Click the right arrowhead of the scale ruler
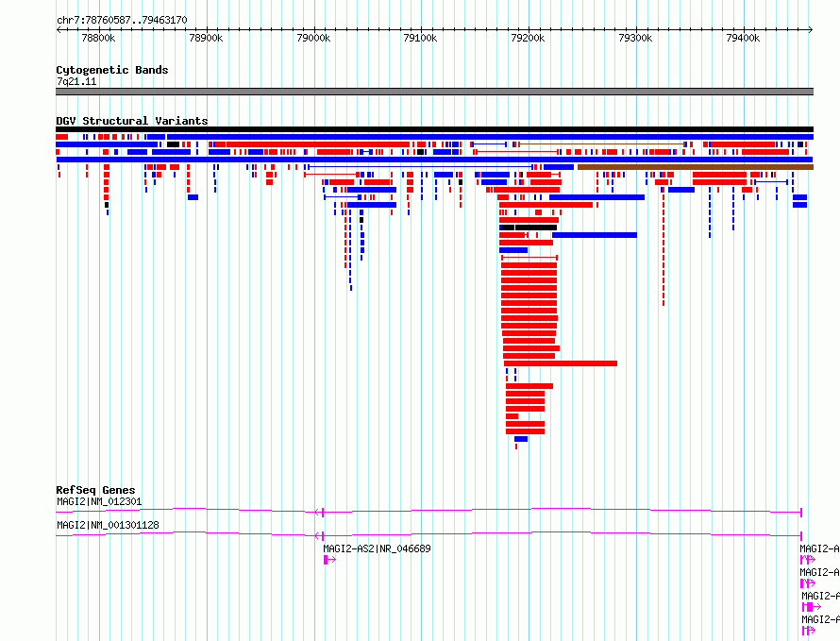Screen dimensions: 840x641 810,30
